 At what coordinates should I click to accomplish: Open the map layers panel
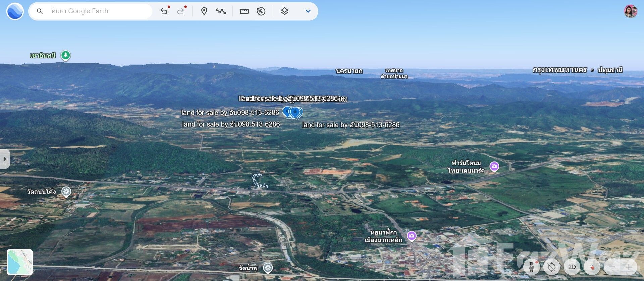[x=284, y=11]
